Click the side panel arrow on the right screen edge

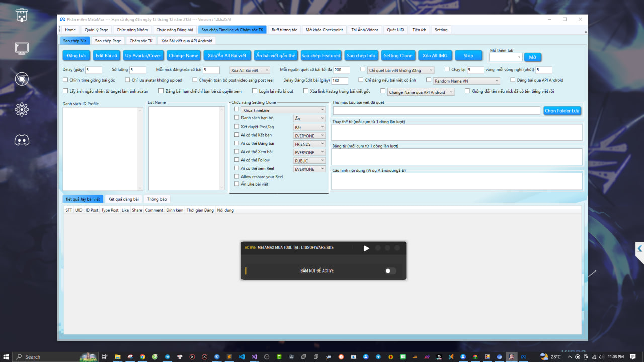coord(639,249)
